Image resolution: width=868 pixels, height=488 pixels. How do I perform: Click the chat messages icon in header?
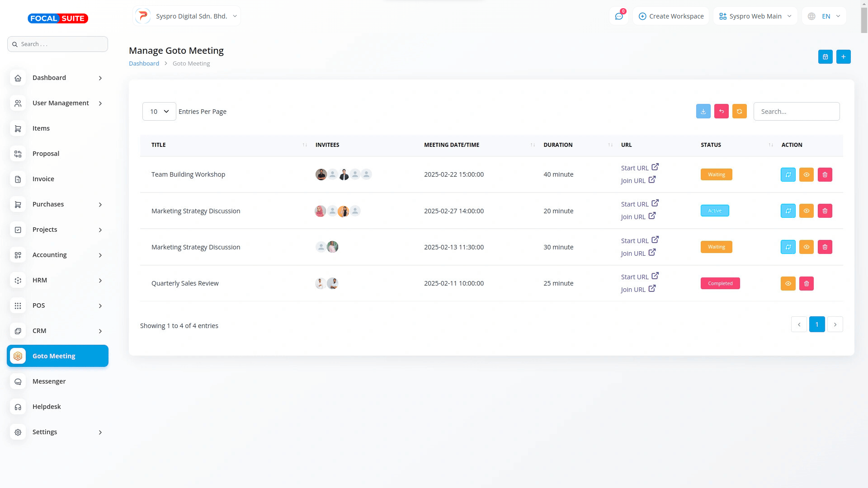(619, 16)
